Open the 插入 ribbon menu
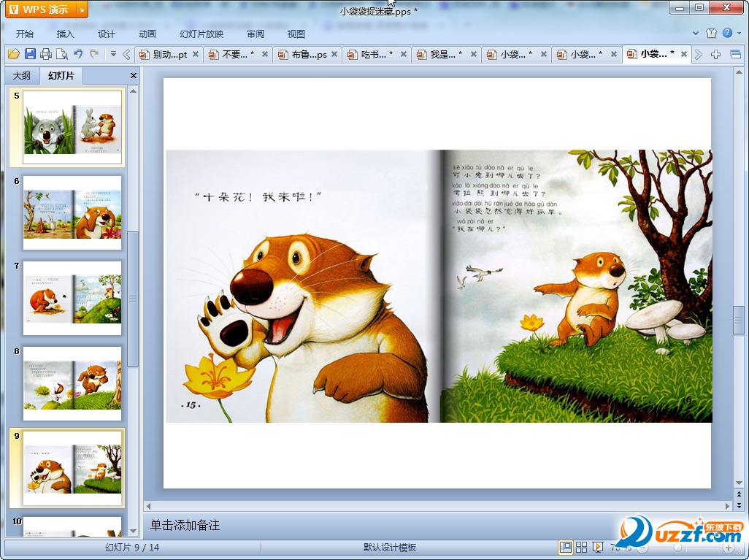This screenshot has width=749, height=560. [66, 34]
